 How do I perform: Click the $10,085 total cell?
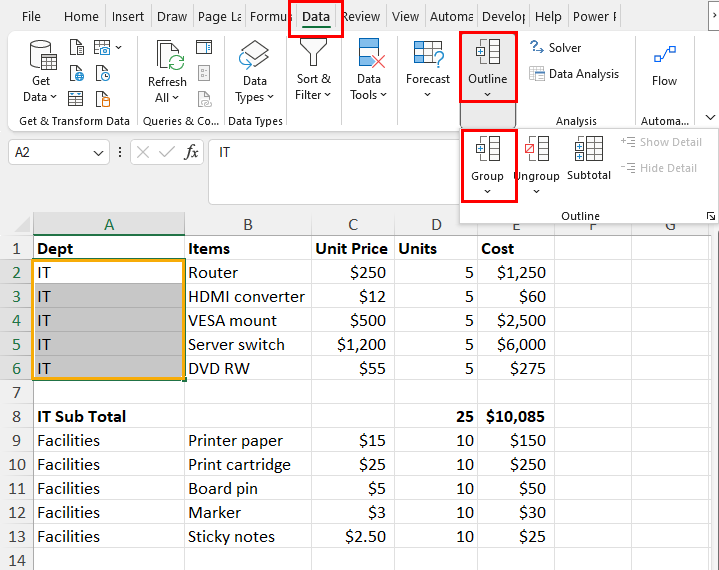[x=516, y=416]
